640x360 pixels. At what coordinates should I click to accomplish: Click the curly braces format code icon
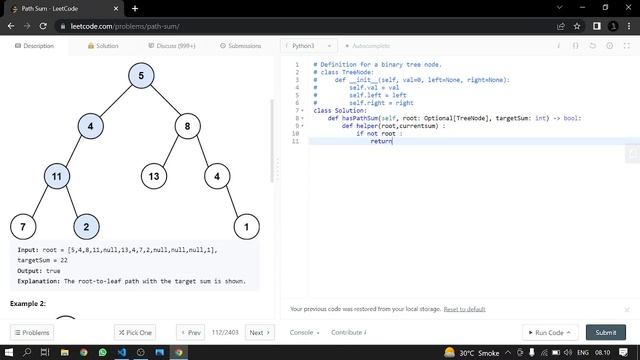[575, 46]
